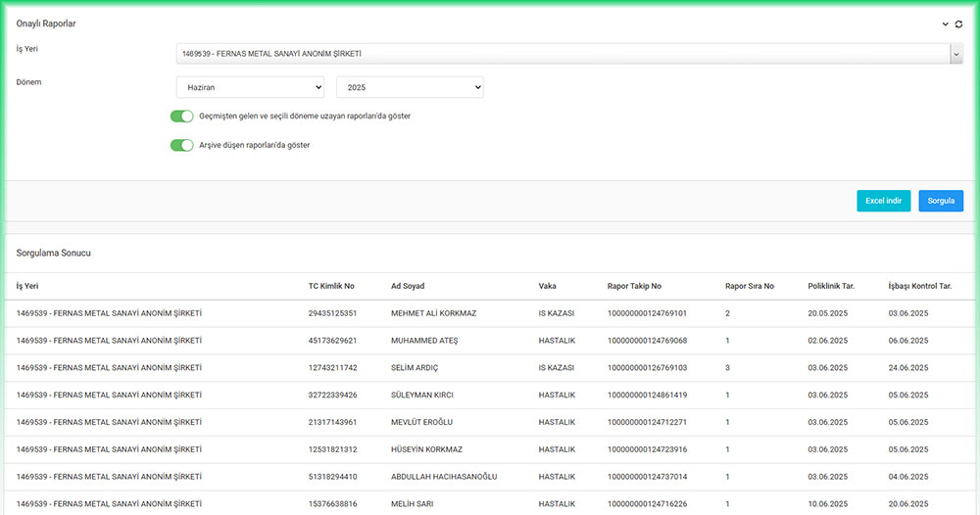The height and width of the screenshot is (515, 980).
Task: Select the SELİM ARDIÇ name cell
Action: click(x=416, y=368)
